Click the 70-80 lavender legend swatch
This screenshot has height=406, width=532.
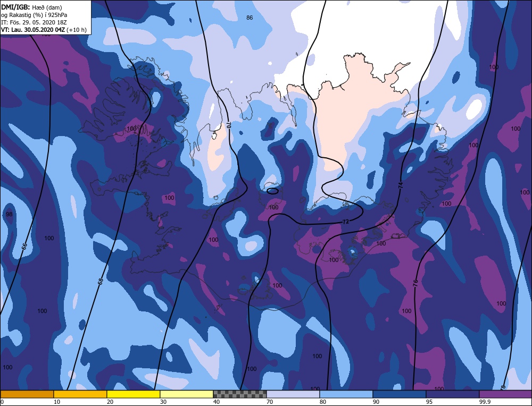point(293,394)
